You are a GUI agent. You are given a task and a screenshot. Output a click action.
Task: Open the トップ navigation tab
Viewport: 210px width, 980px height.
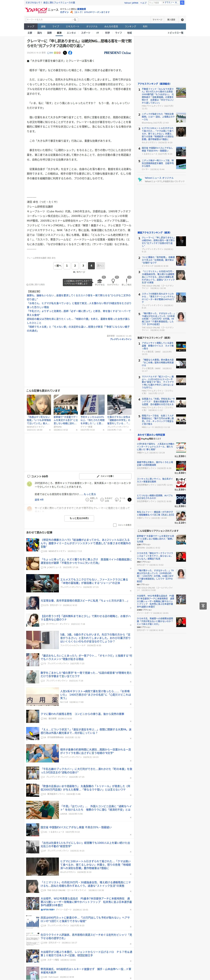click(31, 27)
